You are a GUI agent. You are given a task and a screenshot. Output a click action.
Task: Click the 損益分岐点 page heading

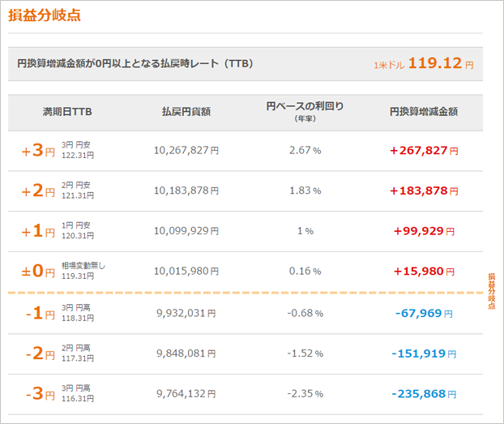tap(45, 15)
